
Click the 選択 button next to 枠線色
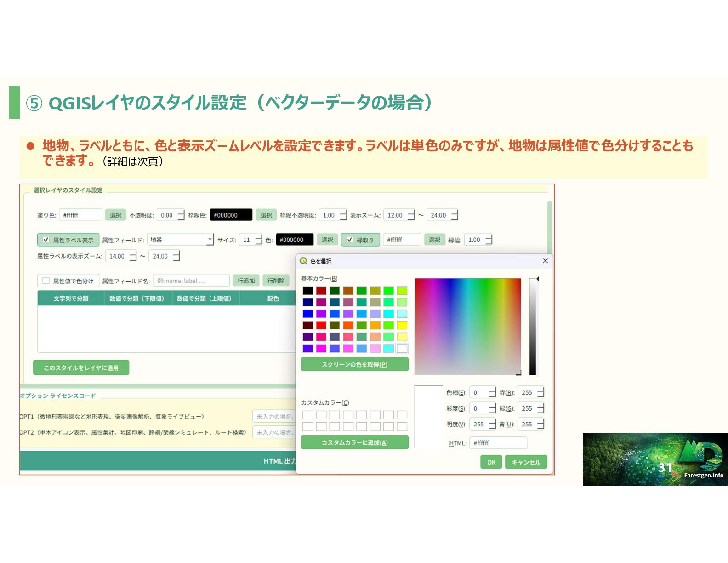point(266,215)
